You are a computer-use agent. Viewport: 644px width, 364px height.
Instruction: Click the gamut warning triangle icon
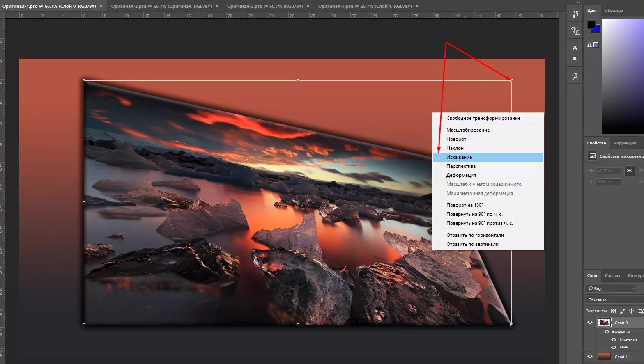589,45
